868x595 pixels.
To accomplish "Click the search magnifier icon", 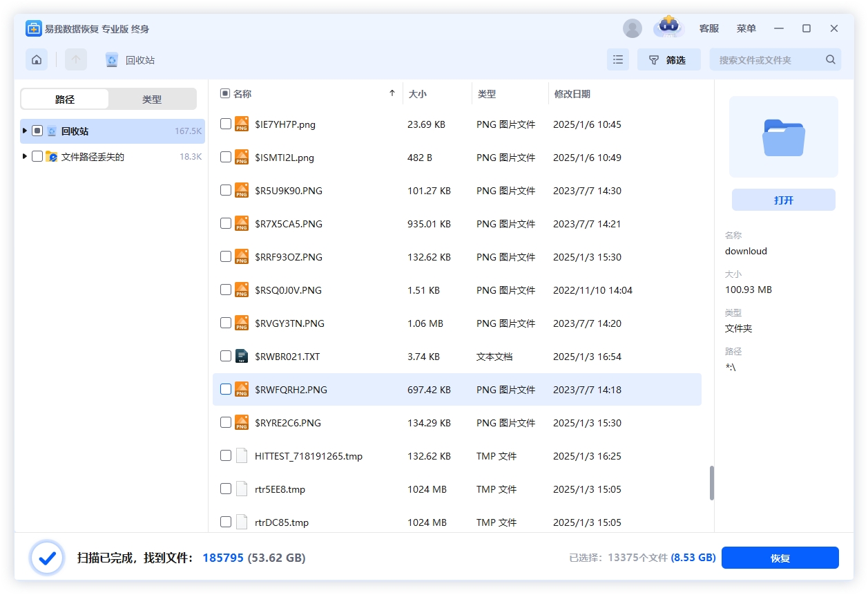I will [x=831, y=60].
